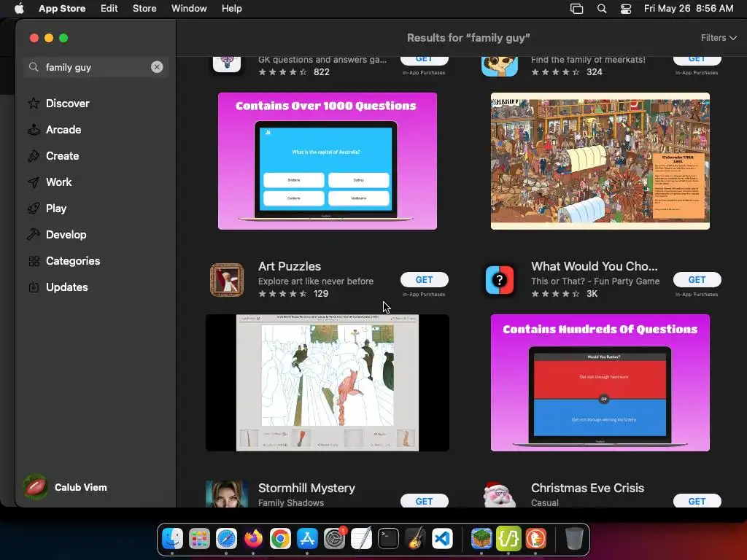
Task: Open Launchpad from the Dock
Action: click(199, 539)
